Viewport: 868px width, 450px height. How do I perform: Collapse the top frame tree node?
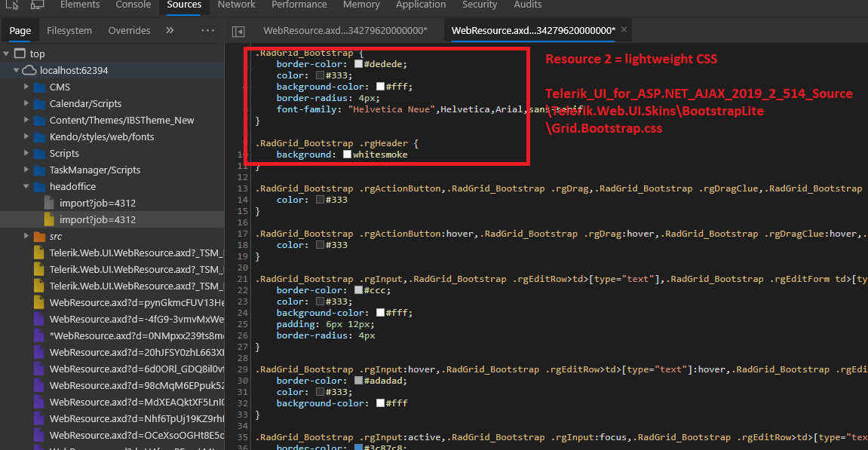7,54
